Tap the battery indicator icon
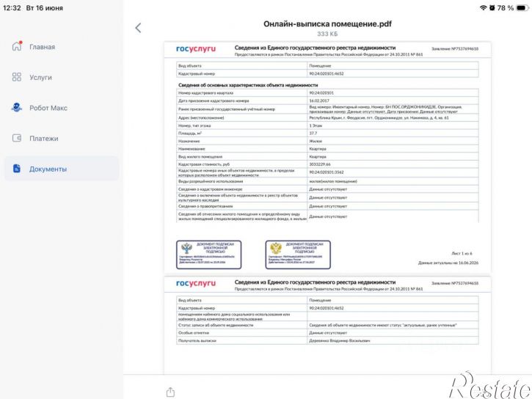 522,8
